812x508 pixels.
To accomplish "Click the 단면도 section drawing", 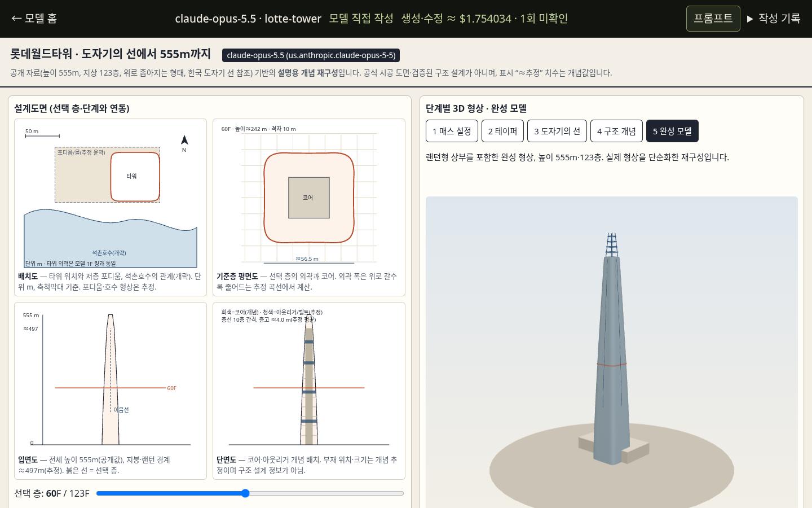I will coord(309,379).
